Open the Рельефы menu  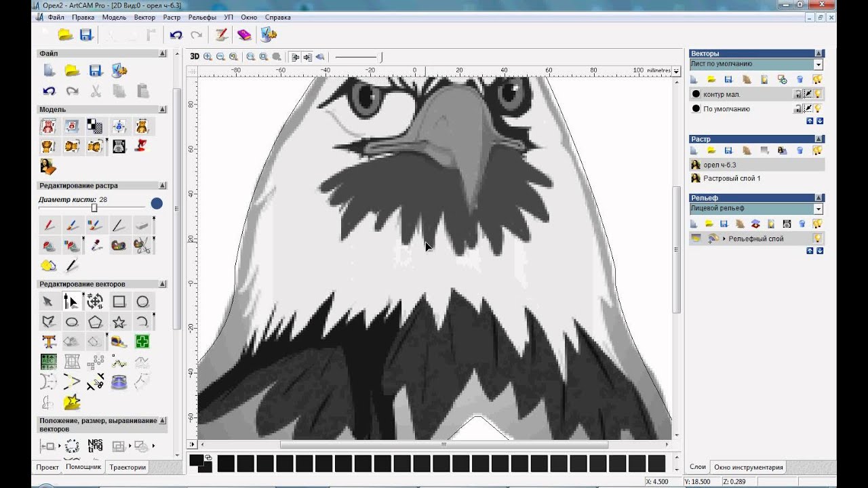pos(202,17)
